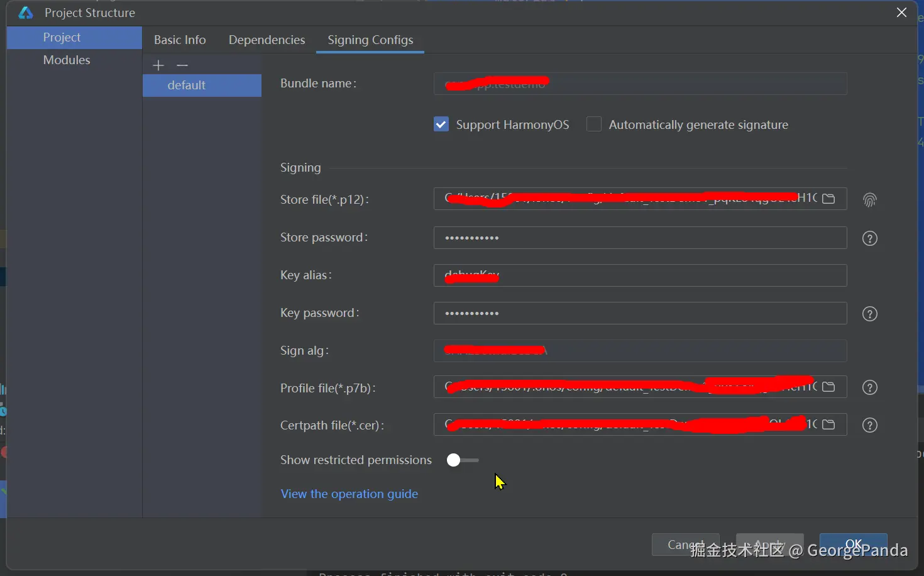The width and height of the screenshot is (924, 576).
Task: Browse for Profile file with folder icon
Action: pyautogui.click(x=828, y=387)
